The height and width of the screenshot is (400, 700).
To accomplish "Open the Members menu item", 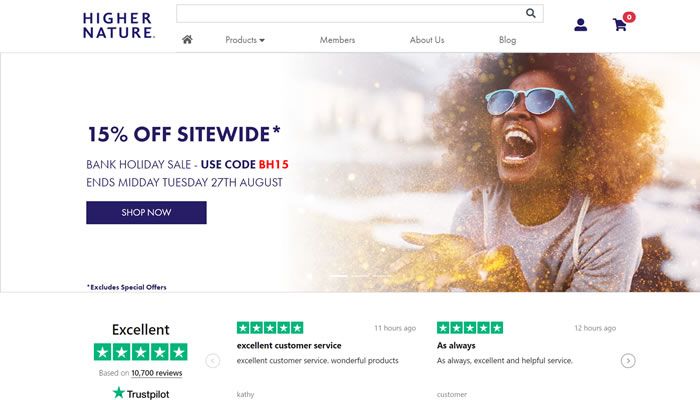I will pos(337,40).
